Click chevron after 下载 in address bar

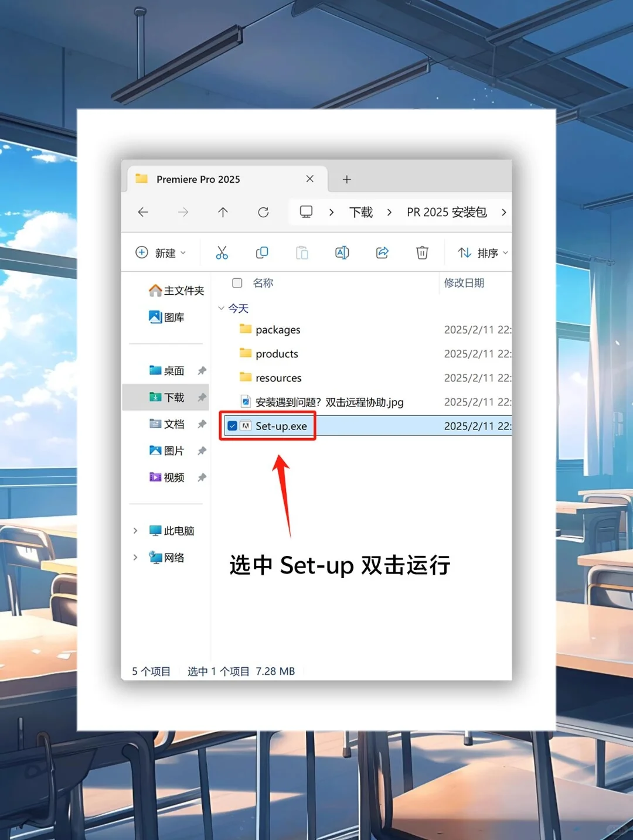389,212
